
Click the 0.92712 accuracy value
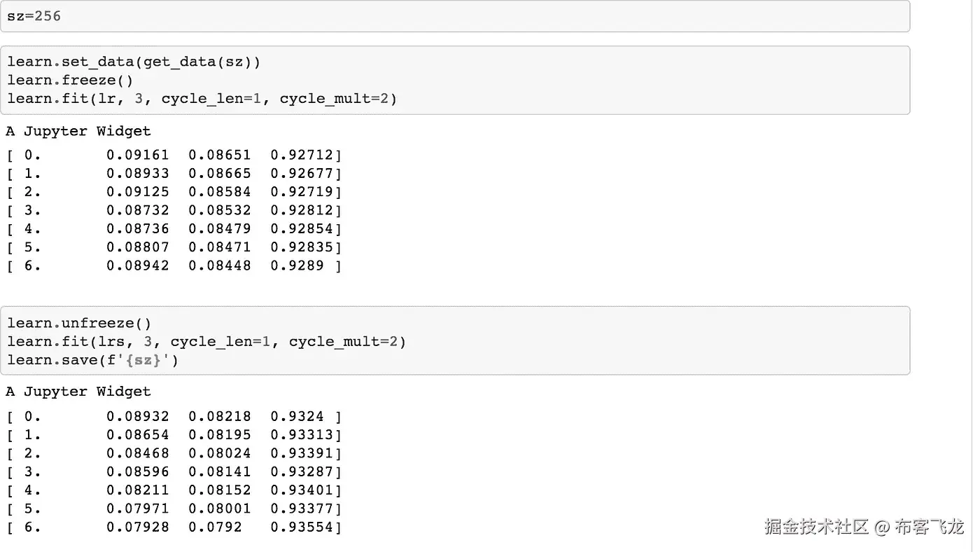[x=302, y=155]
